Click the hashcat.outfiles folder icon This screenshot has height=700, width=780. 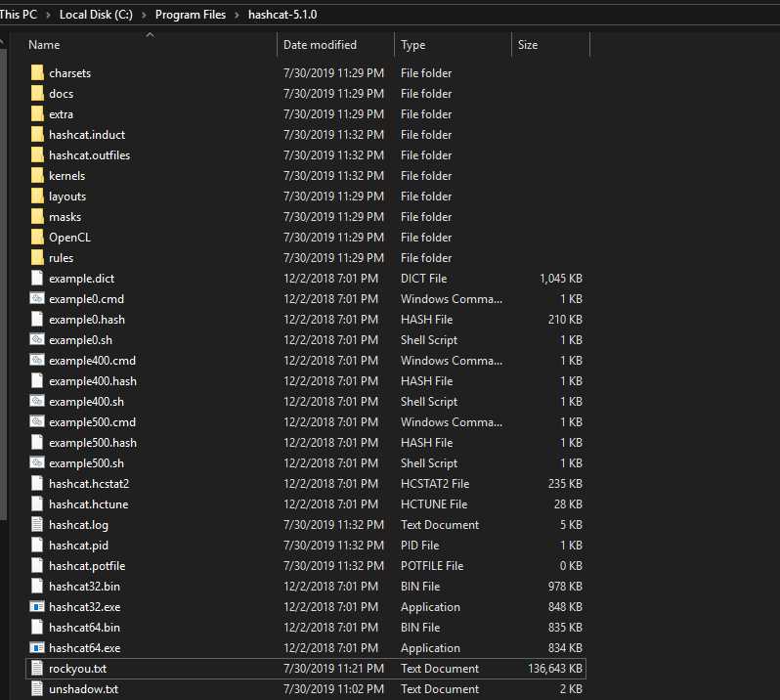37,154
